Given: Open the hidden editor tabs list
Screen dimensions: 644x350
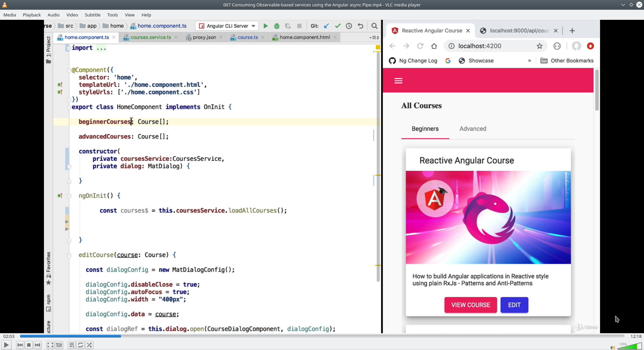Looking at the screenshot, I should tap(374, 38).
